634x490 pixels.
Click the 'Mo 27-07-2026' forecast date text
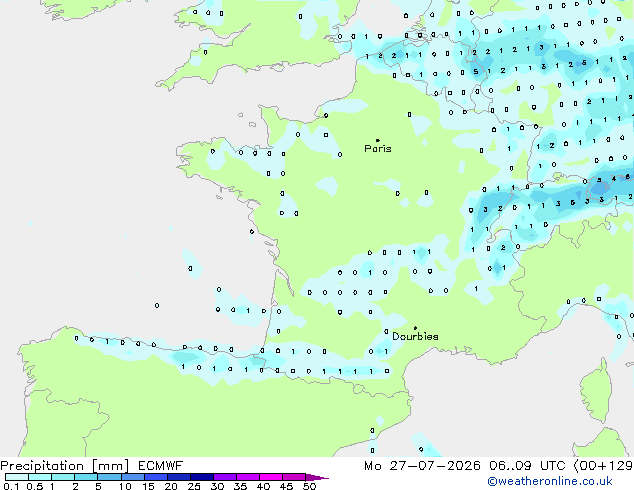click(422, 466)
